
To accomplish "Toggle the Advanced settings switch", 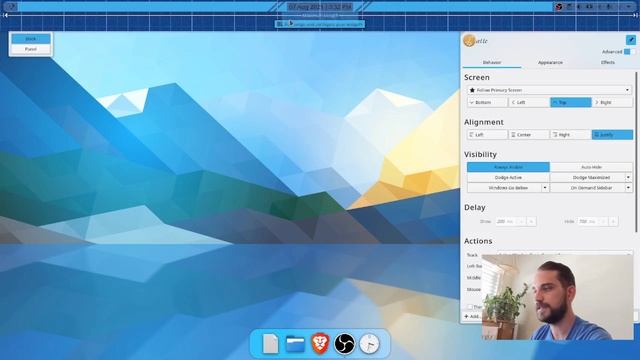I will click(630, 52).
